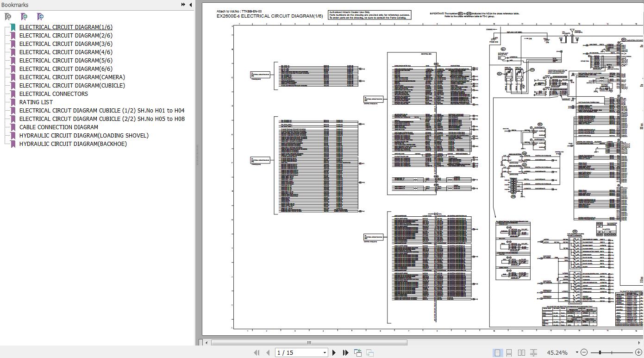This screenshot has width=644, height=358.
Task: Open the page number dropdown
Action: coord(325,352)
